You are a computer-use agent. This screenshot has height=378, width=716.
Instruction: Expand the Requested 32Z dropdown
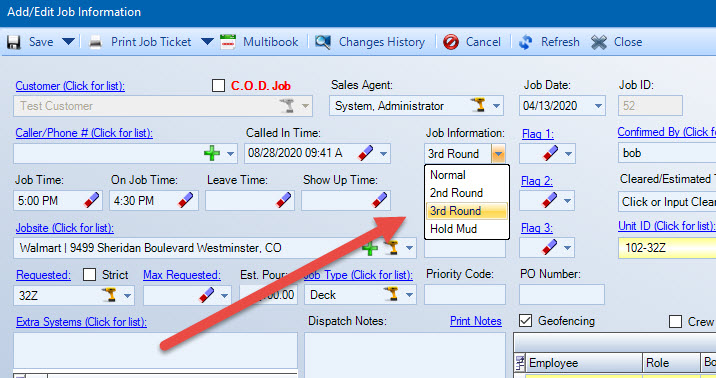pos(128,295)
